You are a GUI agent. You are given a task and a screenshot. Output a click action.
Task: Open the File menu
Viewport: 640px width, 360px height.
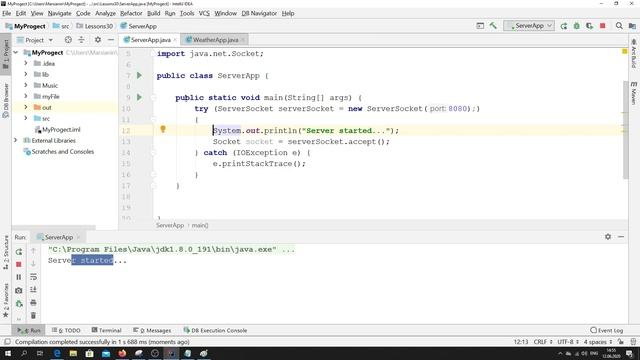[7, 13]
